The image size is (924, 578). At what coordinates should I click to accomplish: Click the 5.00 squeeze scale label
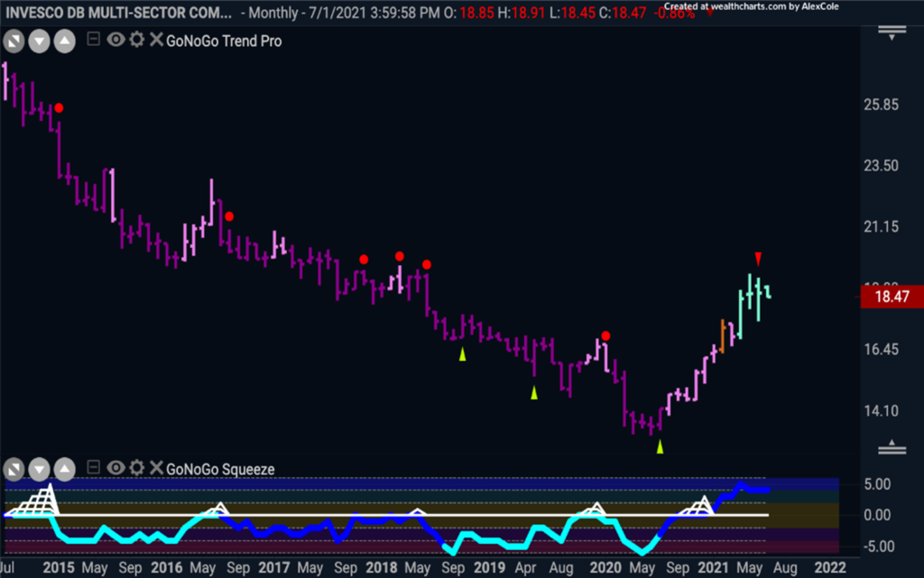877,484
